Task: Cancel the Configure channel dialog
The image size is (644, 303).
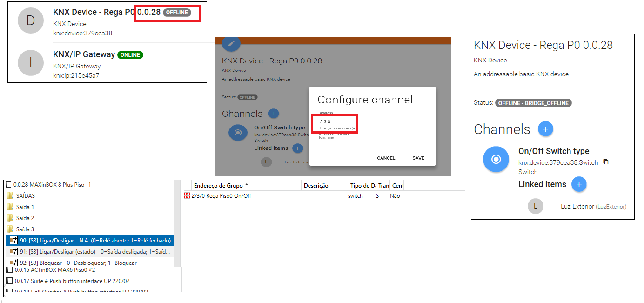Action: click(386, 158)
